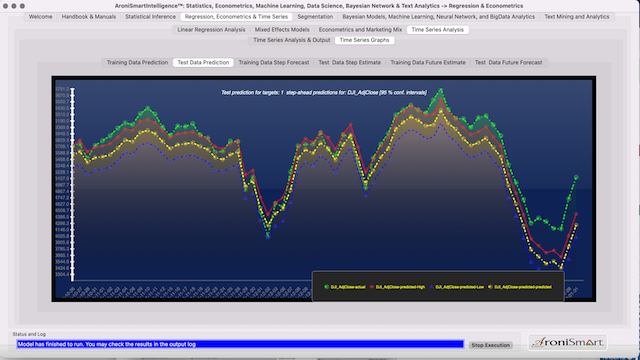
Task: Select the Linear Regression Analysis subtab
Action: coord(211,30)
